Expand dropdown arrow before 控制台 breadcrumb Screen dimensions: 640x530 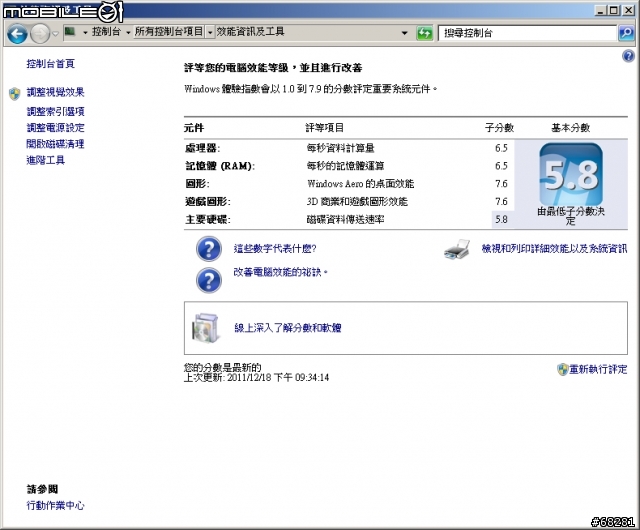click(85, 32)
